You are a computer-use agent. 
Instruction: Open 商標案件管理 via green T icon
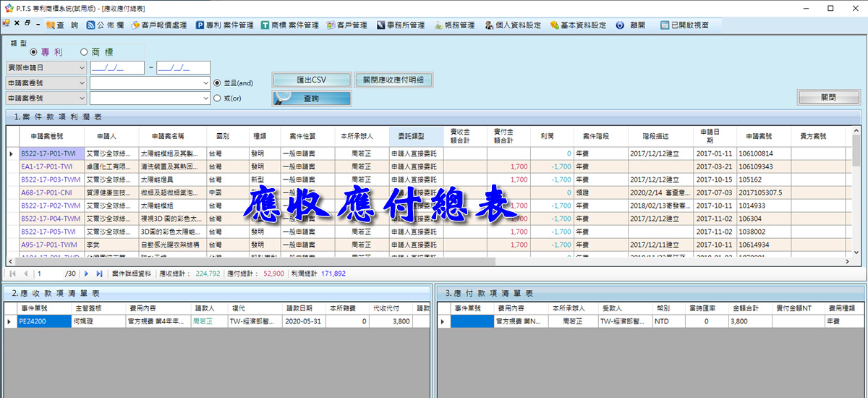point(264,25)
